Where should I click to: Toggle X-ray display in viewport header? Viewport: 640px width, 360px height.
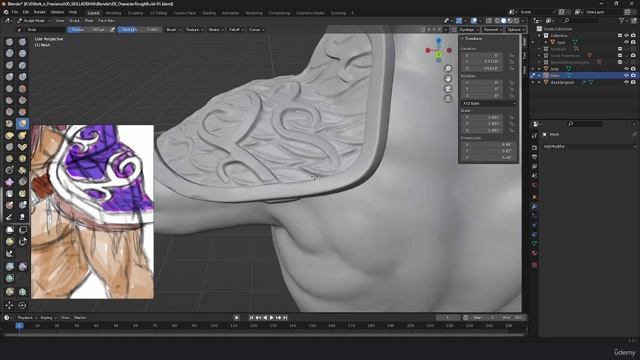tap(489, 20)
